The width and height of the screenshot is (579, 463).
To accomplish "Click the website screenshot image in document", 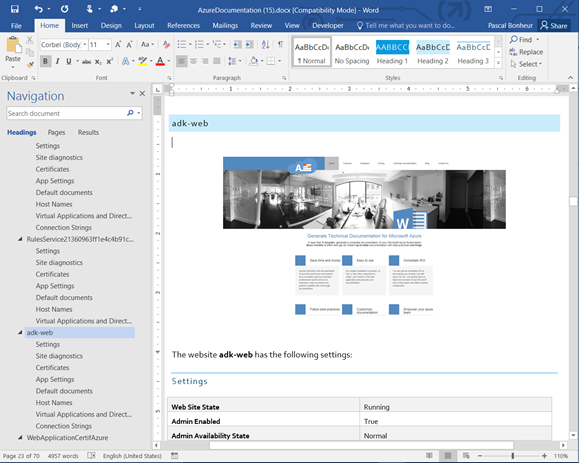I will point(364,236).
